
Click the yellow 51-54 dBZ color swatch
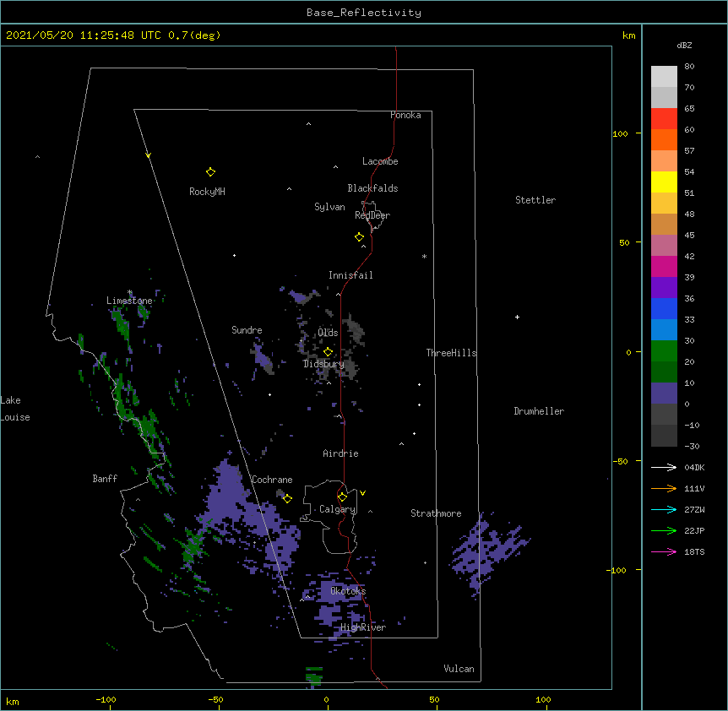tap(664, 182)
